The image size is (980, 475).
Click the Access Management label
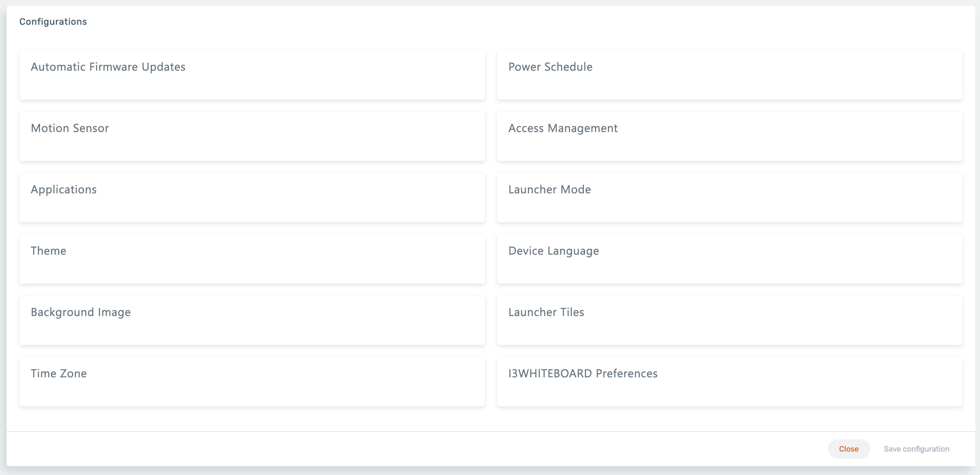click(x=563, y=128)
